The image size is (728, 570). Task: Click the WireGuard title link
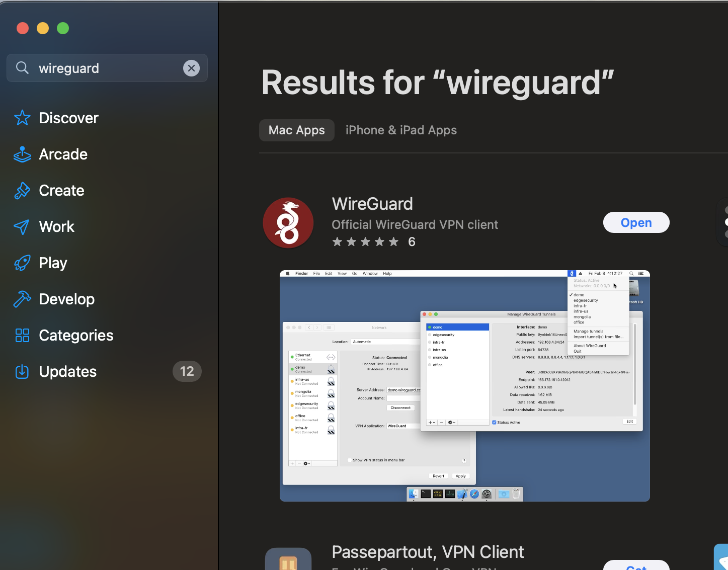(x=372, y=204)
